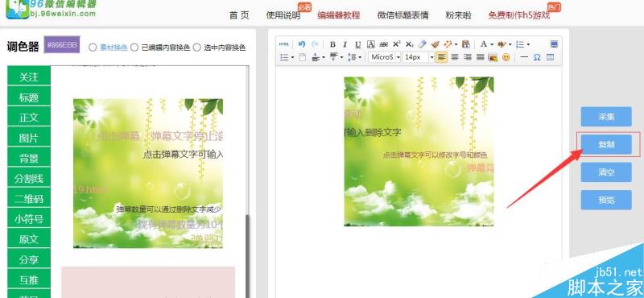The image size is (644, 298).
Task: Toggle HTML source view in editor toolbar
Action: coord(284,44)
